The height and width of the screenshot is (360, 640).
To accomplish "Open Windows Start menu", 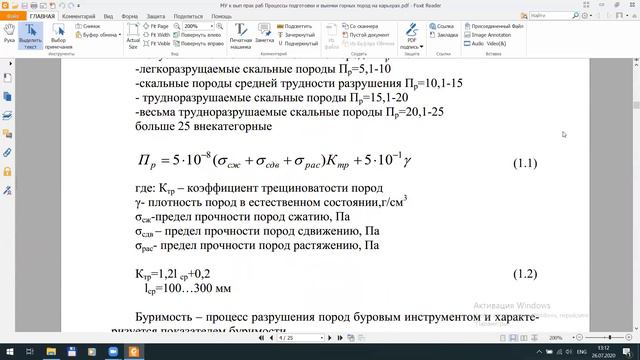I will pos(9,351).
